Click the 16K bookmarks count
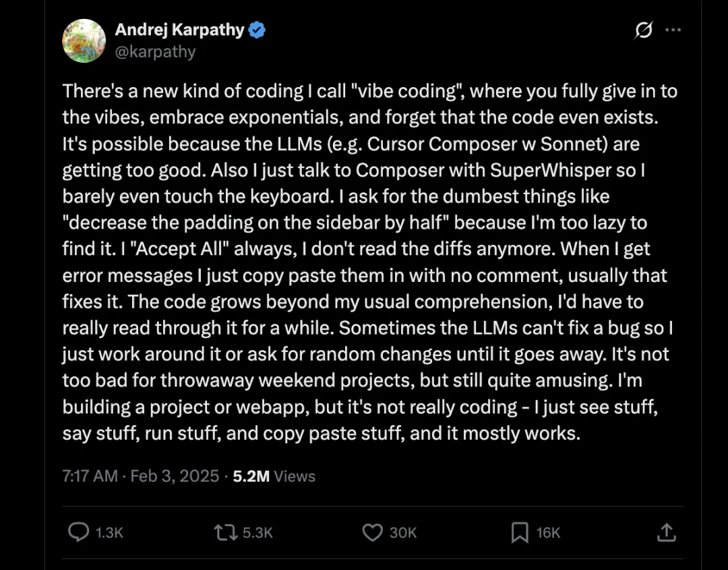Viewport: 728px width, 570px height. point(549,533)
